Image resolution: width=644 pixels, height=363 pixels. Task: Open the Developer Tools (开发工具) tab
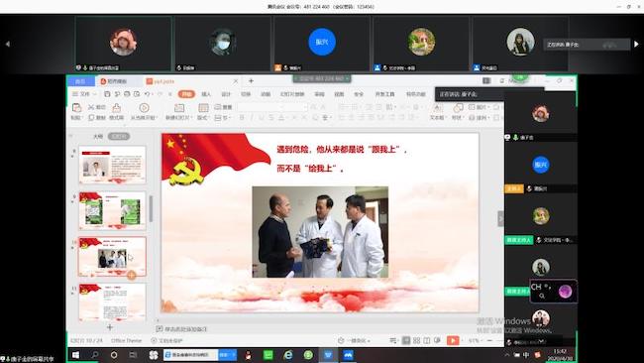point(384,94)
